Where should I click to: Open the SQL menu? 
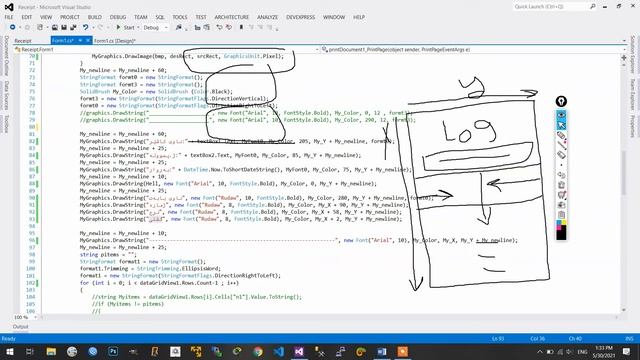tap(160, 17)
